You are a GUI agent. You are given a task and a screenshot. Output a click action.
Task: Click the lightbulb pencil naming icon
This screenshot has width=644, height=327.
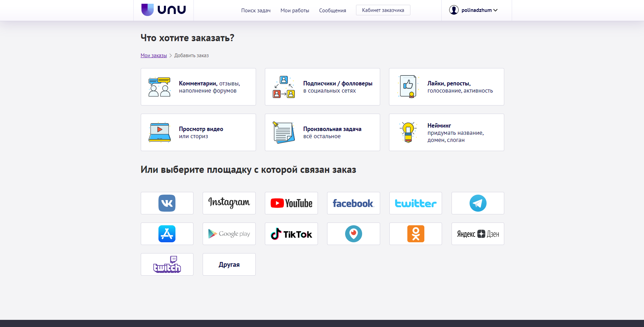coord(408,132)
